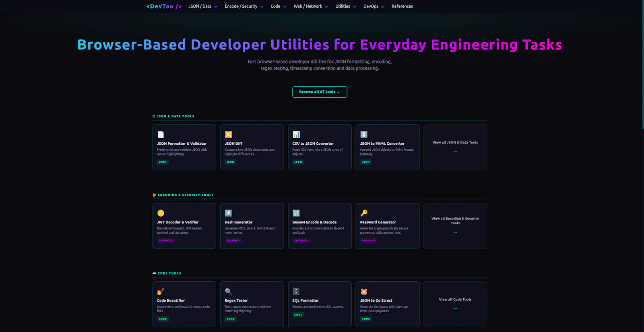
Task: Open the JSON Diff tool title
Action: [x=233, y=143]
